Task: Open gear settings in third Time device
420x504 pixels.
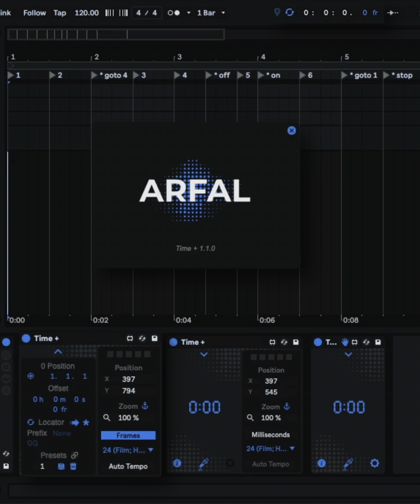Action: click(x=375, y=463)
